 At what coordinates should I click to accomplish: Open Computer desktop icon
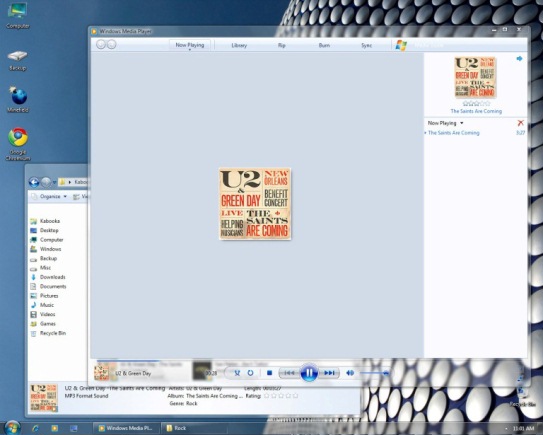coord(17,16)
